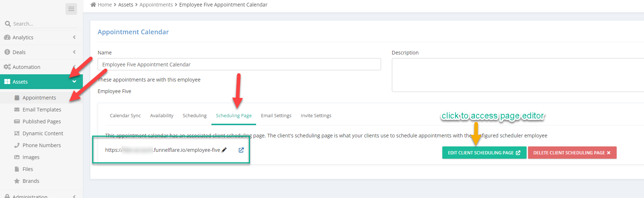This screenshot has height=198, width=644.
Task: Expand the Administration menu chevron
Action: coord(74,196)
